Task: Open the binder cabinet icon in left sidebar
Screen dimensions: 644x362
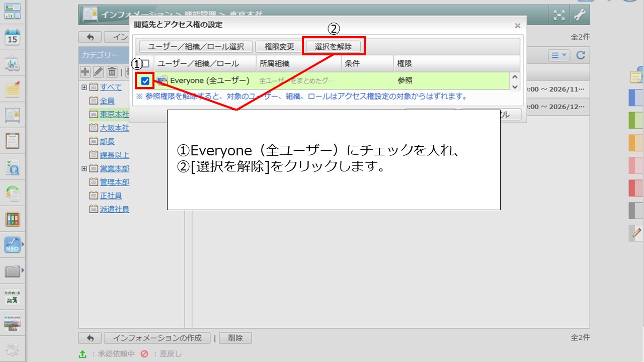Action: (12, 219)
